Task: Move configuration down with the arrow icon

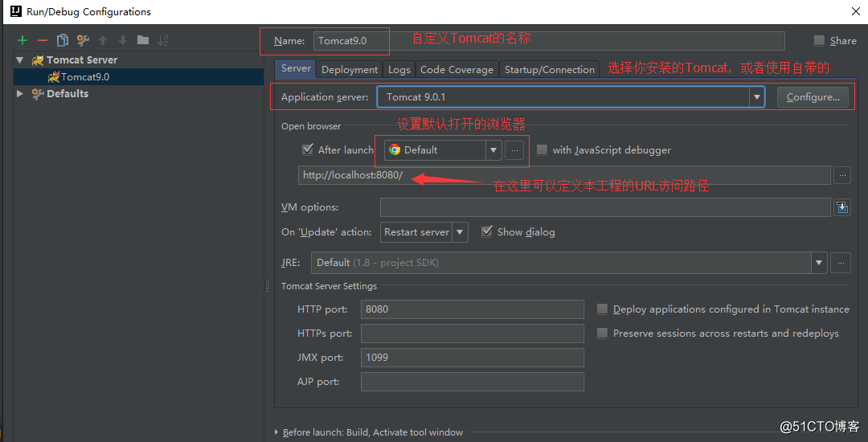Action: 123,40
